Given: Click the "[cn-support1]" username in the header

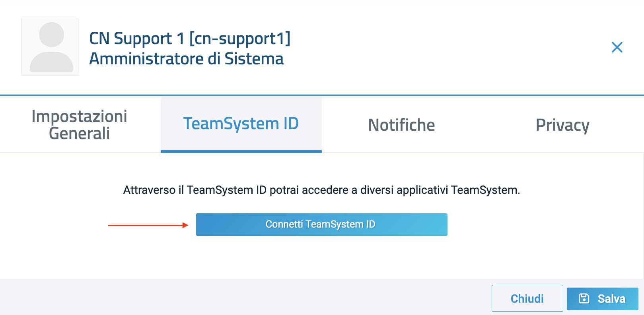Looking at the screenshot, I should point(240,39).
